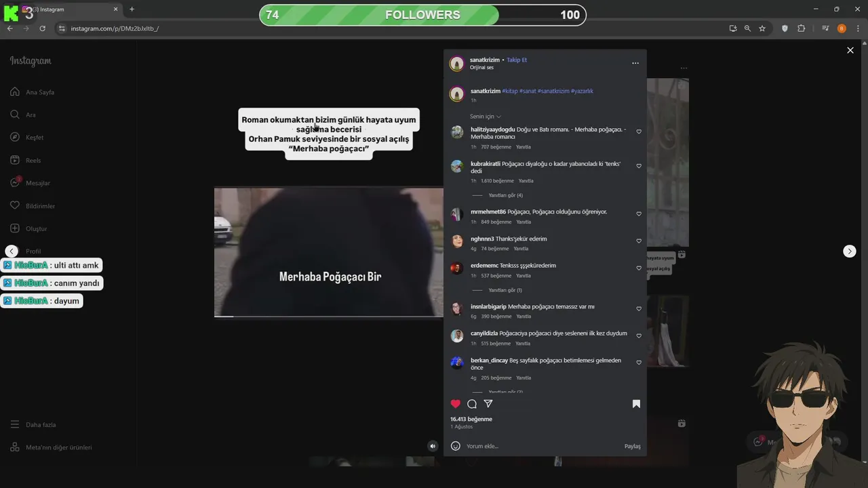Screen dimensions: 868x488
Task: Reload the browser page
Action: [x=42, y=28]
